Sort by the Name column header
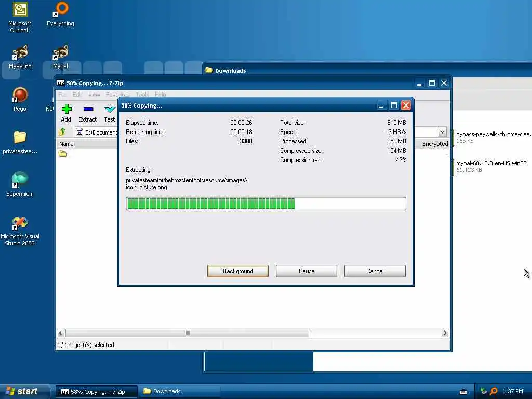Image resolution: width=532 pixels, height=399 pixels. [66, 144]
